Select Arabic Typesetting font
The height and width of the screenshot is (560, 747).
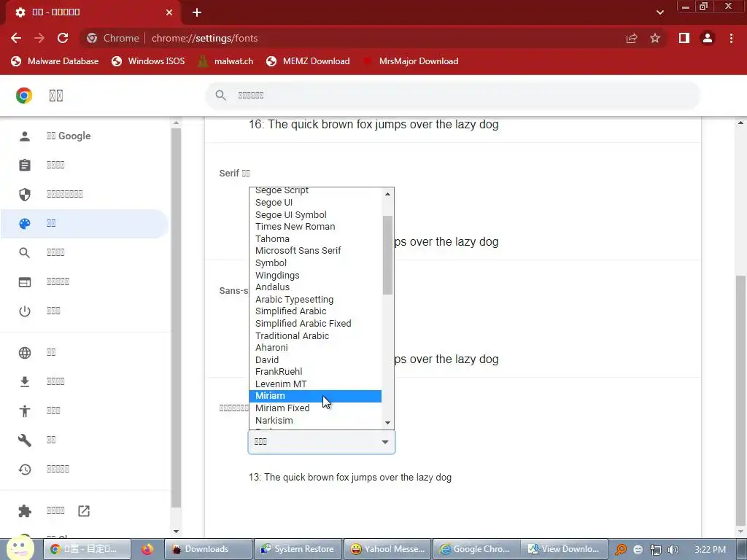click(x=315, y=300)
